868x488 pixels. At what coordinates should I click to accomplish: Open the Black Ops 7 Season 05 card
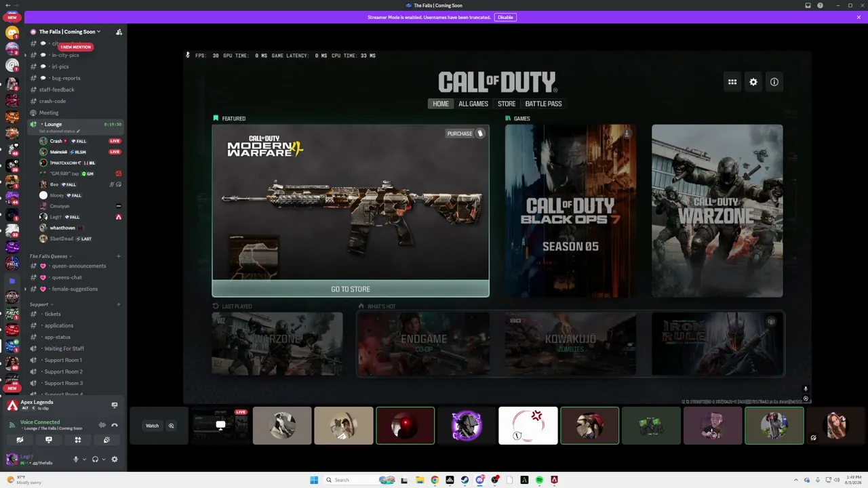click(x=570, y=211)
